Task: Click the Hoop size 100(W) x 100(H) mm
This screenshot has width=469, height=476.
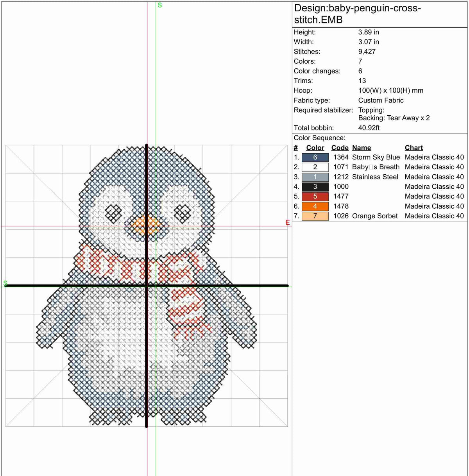Action: (391, 91)
